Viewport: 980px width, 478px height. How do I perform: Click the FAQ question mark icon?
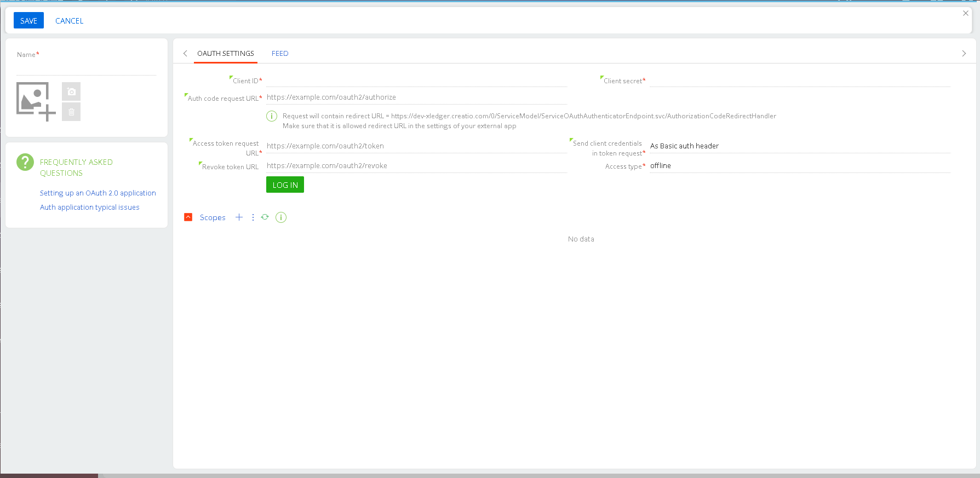(25, 162)
